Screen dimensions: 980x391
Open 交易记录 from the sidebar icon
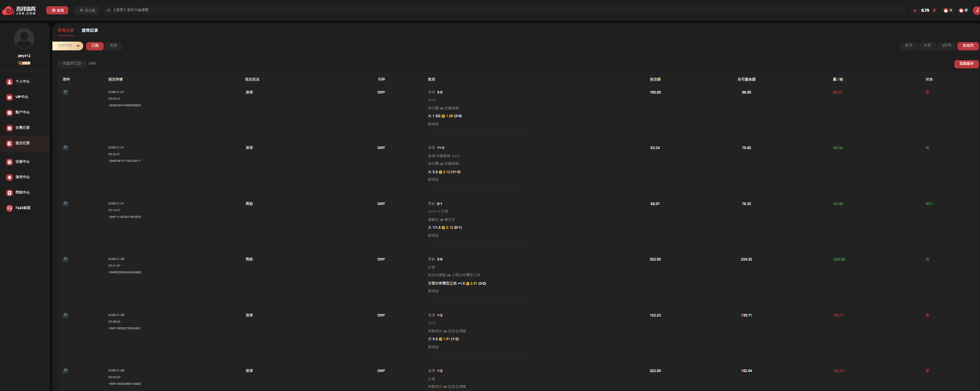[x=9, y=128]
